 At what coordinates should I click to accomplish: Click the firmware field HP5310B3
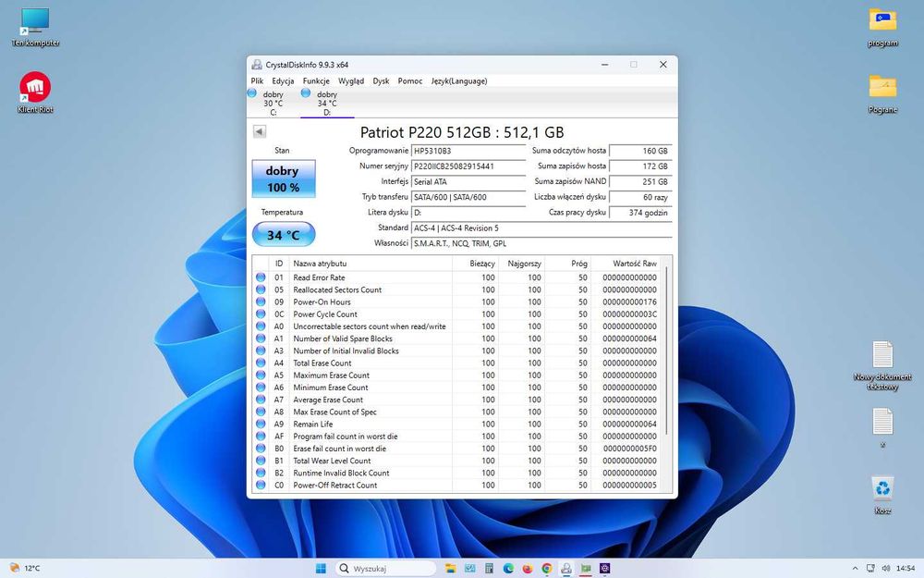(468, 151)
